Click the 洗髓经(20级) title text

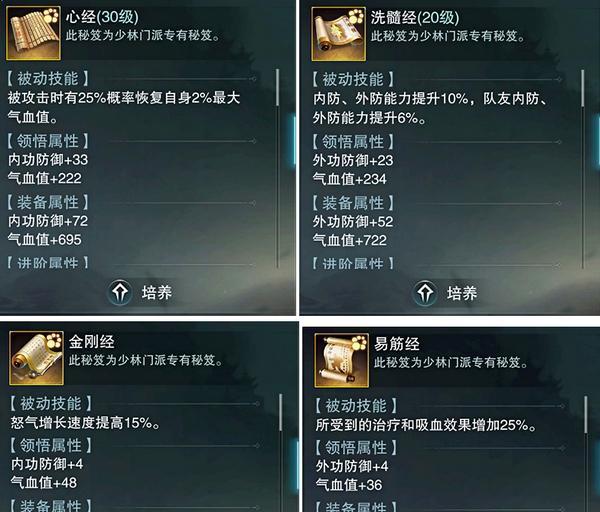point(415,17)
